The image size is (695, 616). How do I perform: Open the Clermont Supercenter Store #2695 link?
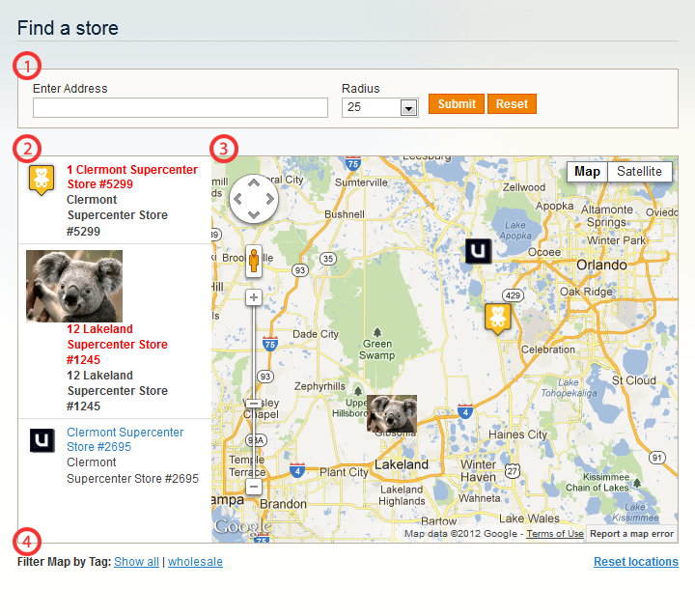coord(125,439)
